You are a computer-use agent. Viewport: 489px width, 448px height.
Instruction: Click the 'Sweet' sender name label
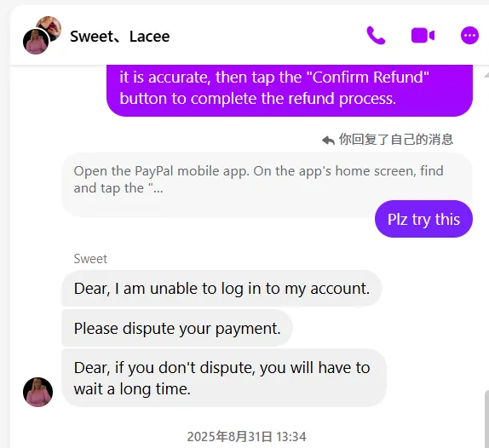[x=90, y=259]
